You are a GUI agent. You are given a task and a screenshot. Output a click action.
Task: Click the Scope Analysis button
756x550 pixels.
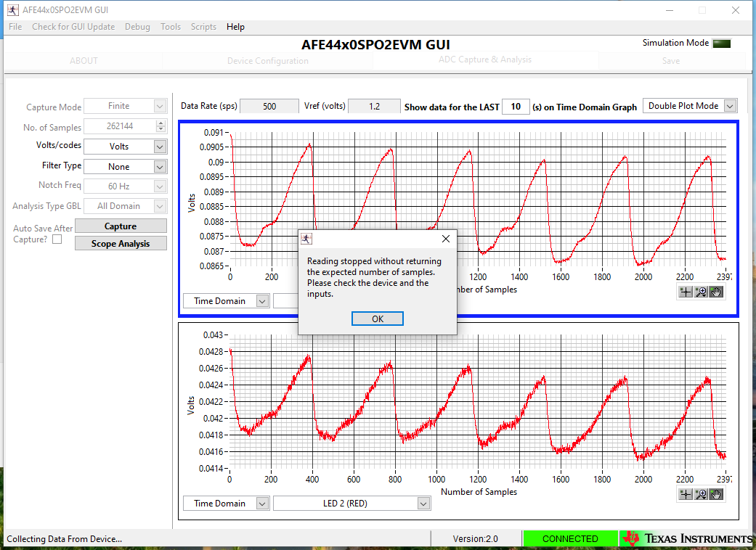tap(121, 243)
